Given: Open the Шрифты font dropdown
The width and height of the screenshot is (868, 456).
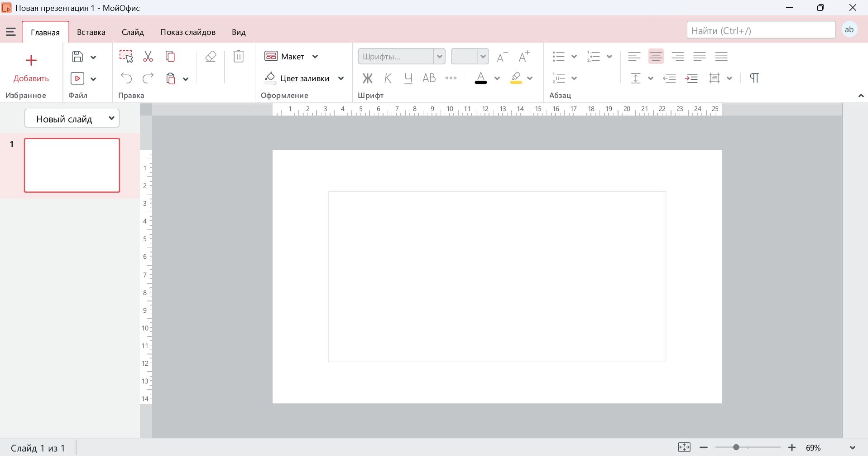Looking at the screenshot, I should (439, 56).
